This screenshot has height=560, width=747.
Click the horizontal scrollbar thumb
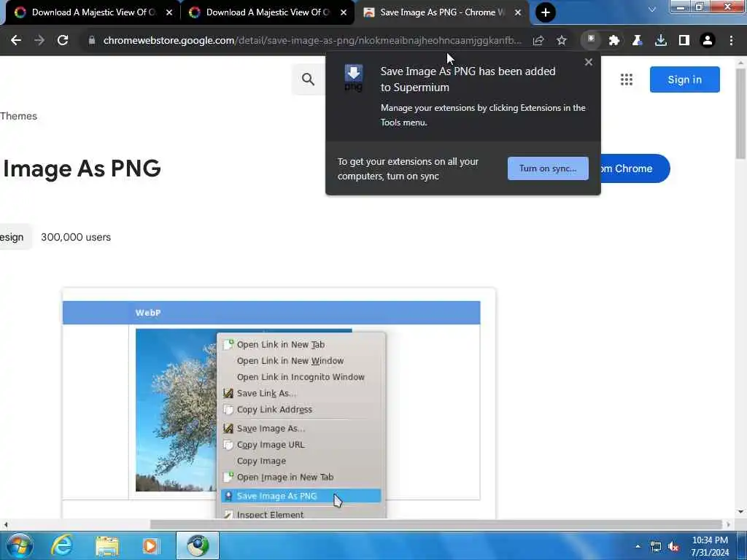click(x=436, y=524)
